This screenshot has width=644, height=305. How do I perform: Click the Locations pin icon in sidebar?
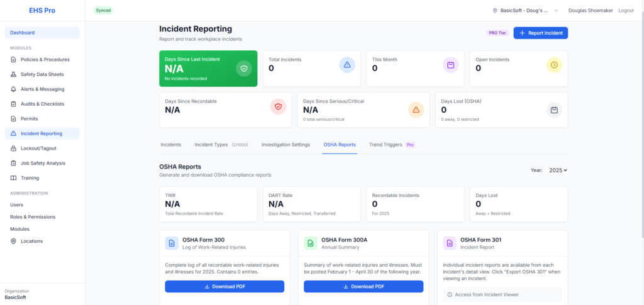(x=14, y=241)
